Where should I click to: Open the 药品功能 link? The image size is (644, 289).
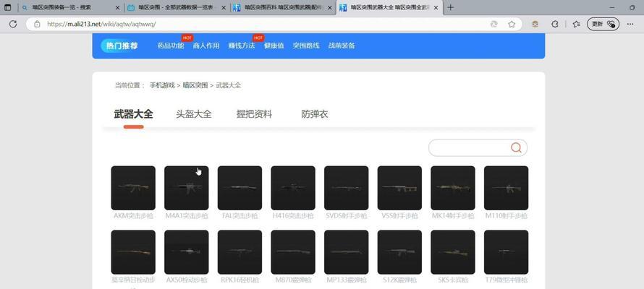click(171, 46)
